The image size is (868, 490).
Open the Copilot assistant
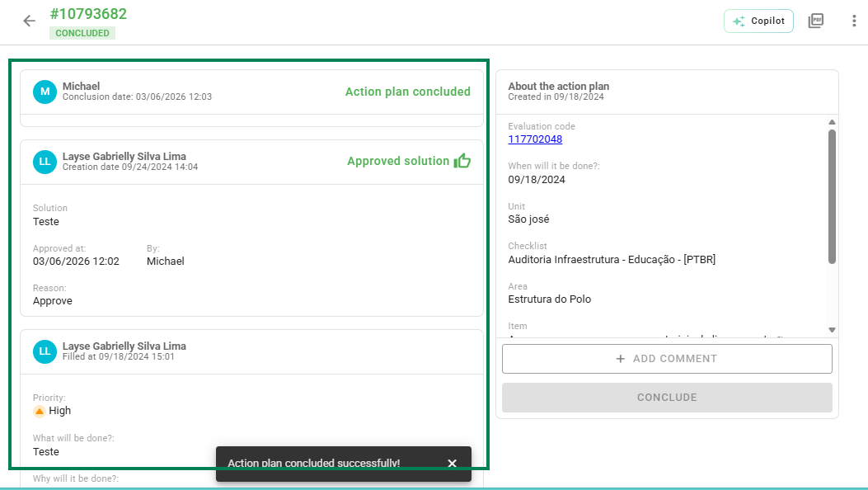click(758, 21)
